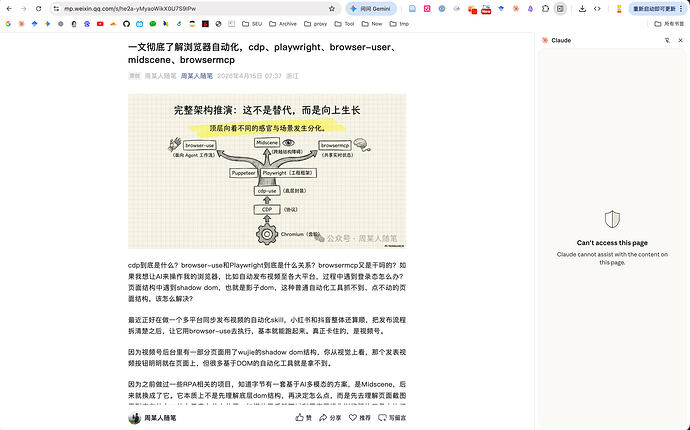Open the Downloads toolbar icon
This screenshot has height=430, width=690.
tap(582, 8)
